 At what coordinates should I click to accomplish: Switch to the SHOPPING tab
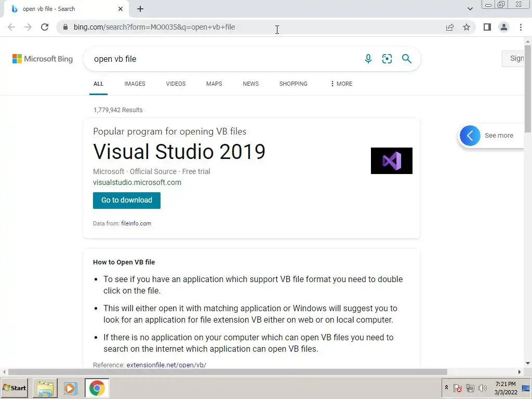pyautogui.click(x=294, y=84)
